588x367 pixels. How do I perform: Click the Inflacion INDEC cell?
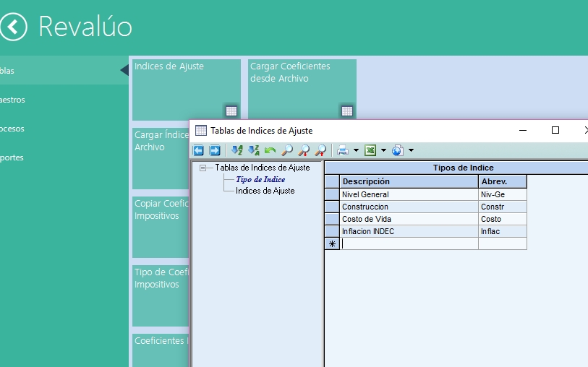[409, 231]
